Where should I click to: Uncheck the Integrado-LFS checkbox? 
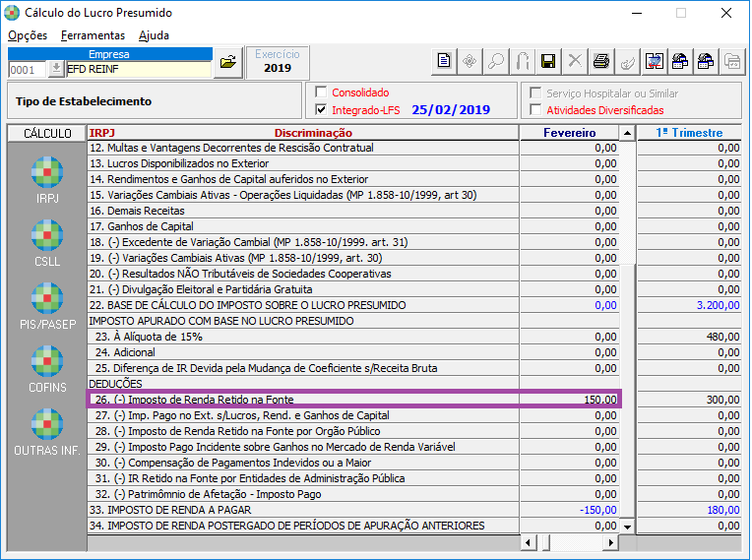(321, 110)
